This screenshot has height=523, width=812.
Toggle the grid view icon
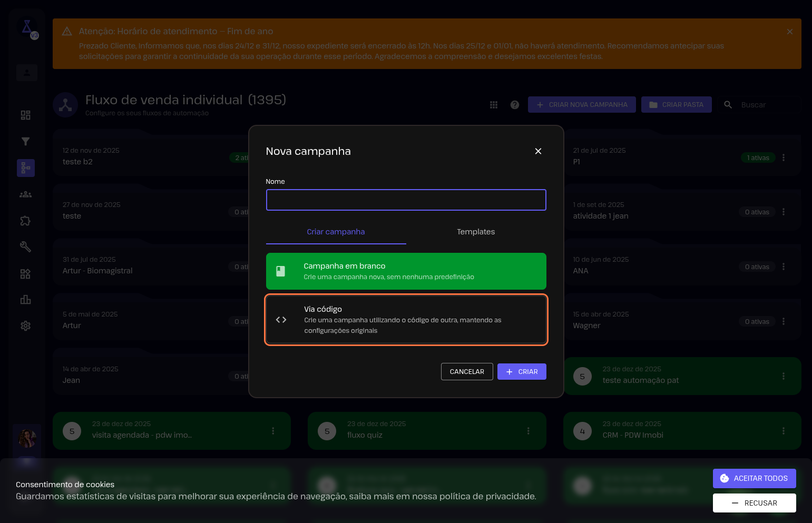494,105
